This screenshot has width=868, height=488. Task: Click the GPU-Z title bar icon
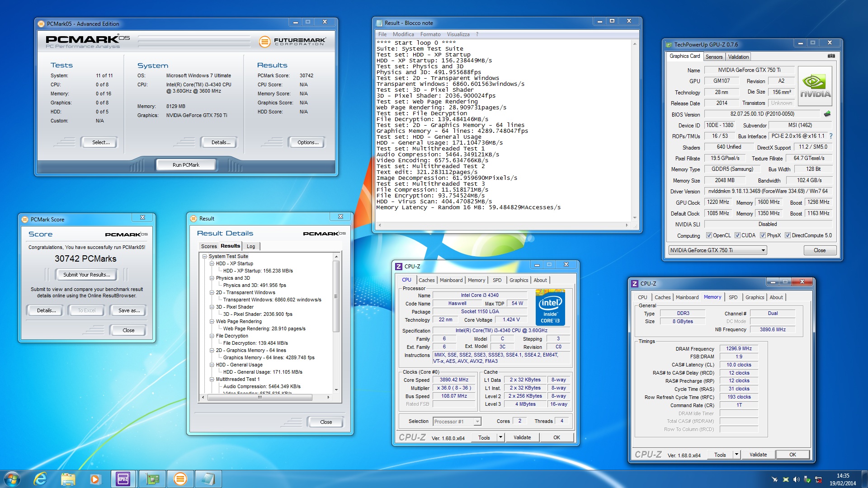pyautogui.click(x=669, y=45)
